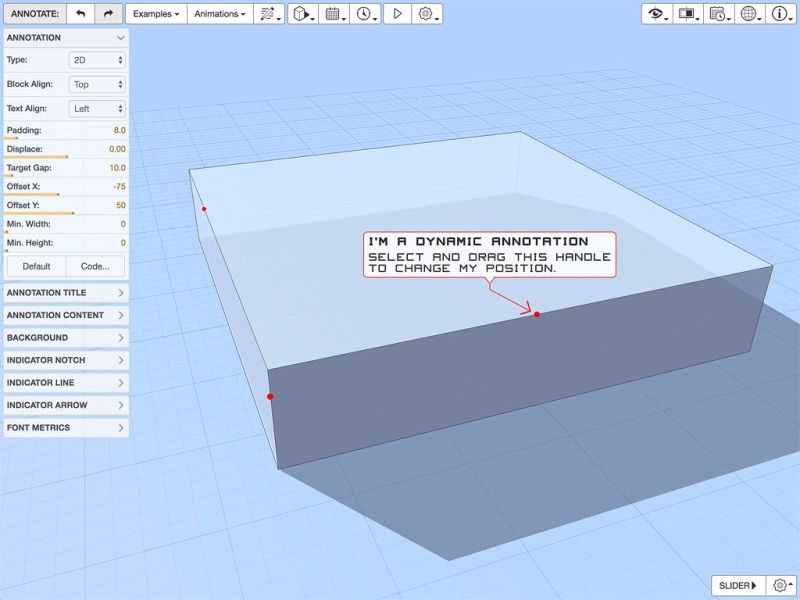Open the Block Align dropdown set to Top

(96, 84)
